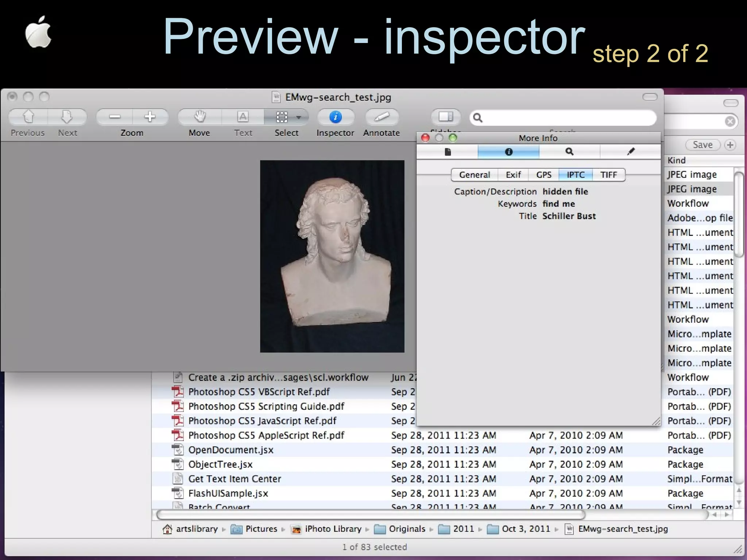The height and width of the screenshot is (560, 747).
Task: Click the Finder vertical scrollbar thumb
Action: coord(739,214)
